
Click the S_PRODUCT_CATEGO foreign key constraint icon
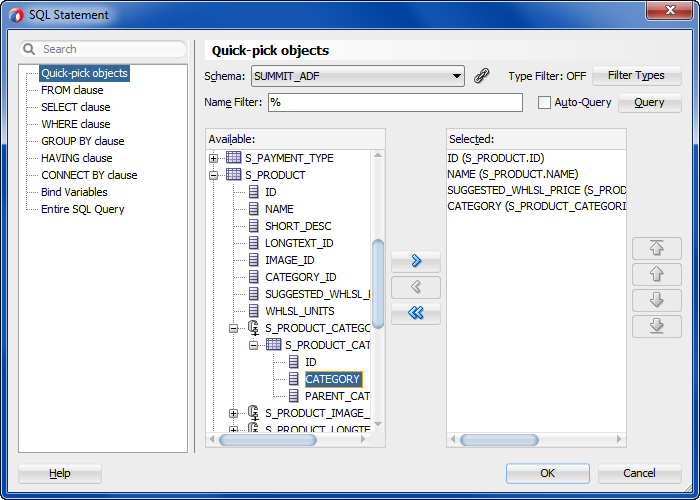click(253, 328)
